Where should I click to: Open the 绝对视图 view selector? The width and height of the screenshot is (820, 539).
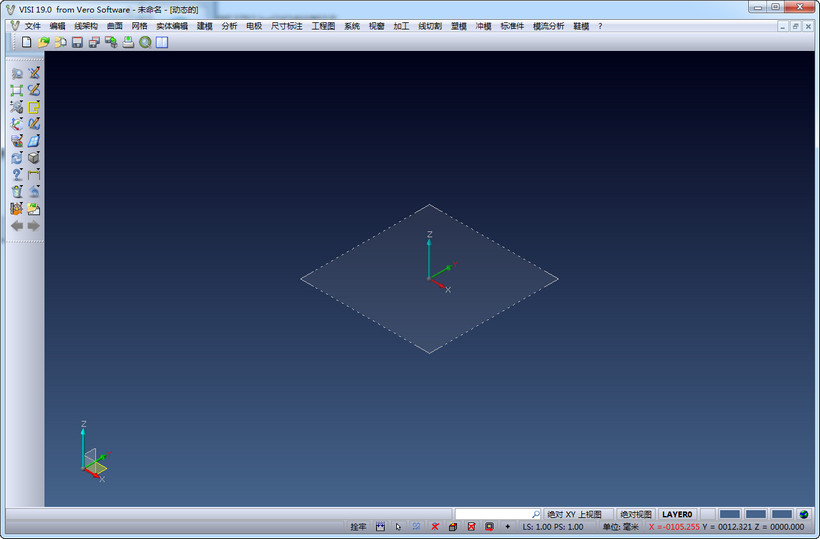click(x=635, y=514)
